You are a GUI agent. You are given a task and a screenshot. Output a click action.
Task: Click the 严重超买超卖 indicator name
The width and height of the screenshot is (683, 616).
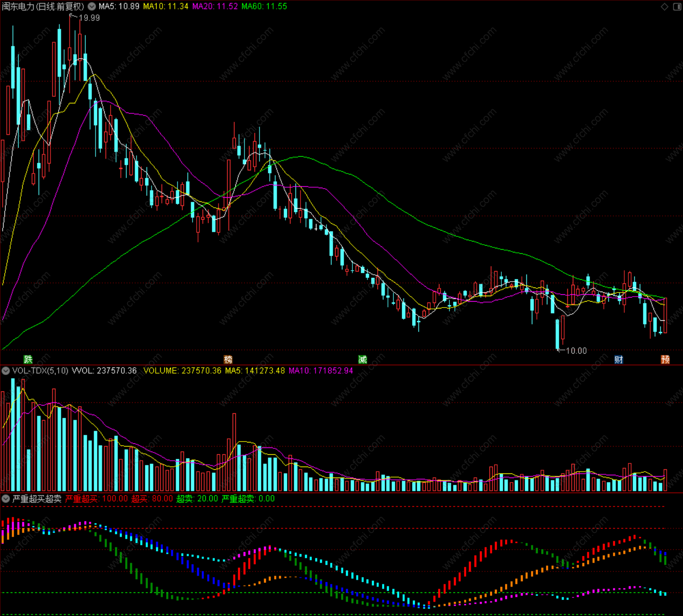tap(37, 499)
